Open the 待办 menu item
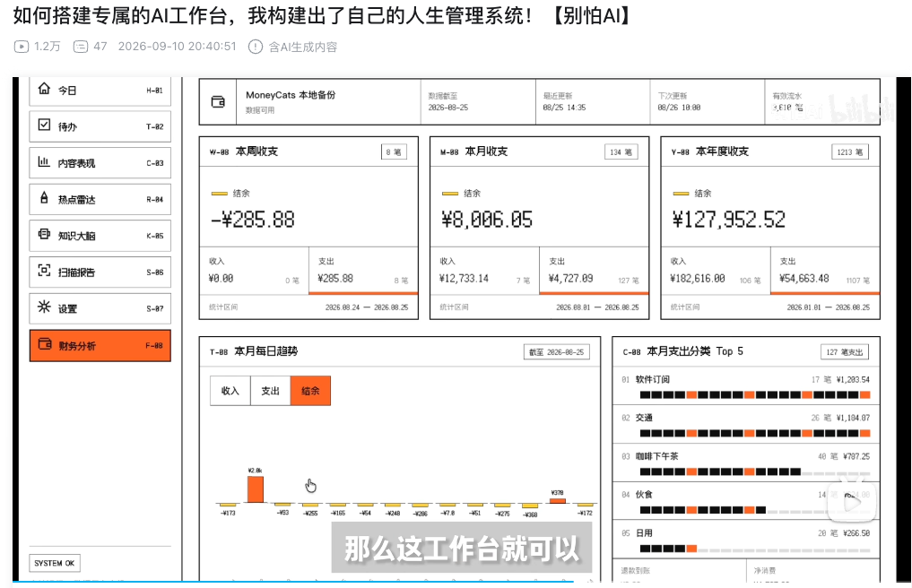This screenshot has width=912, height=588. (100, 126)
